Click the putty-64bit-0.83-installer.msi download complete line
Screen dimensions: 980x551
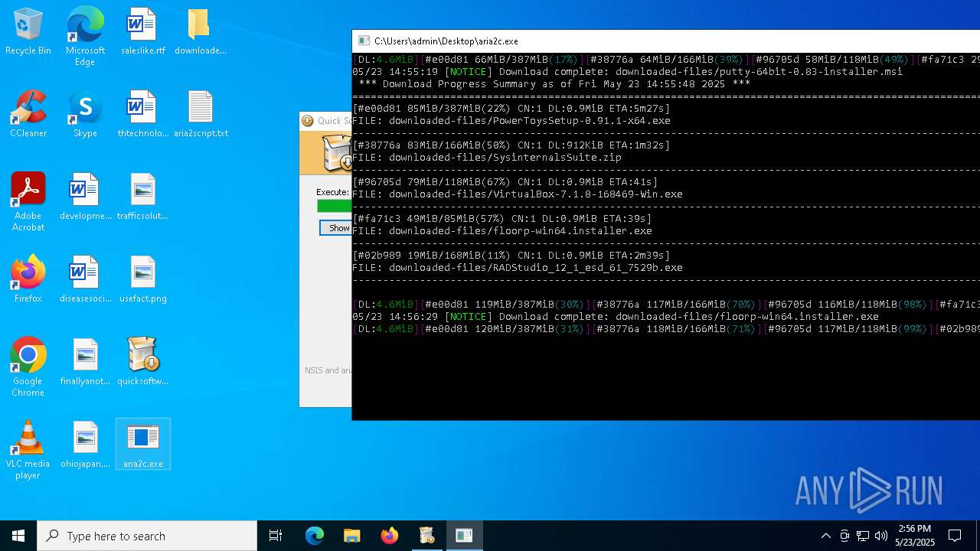point(628,72)
